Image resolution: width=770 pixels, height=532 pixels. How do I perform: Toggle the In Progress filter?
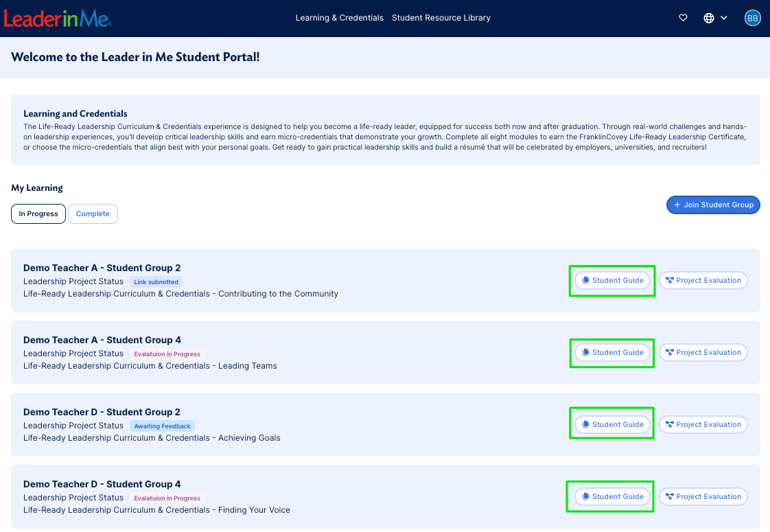(38, 213)
